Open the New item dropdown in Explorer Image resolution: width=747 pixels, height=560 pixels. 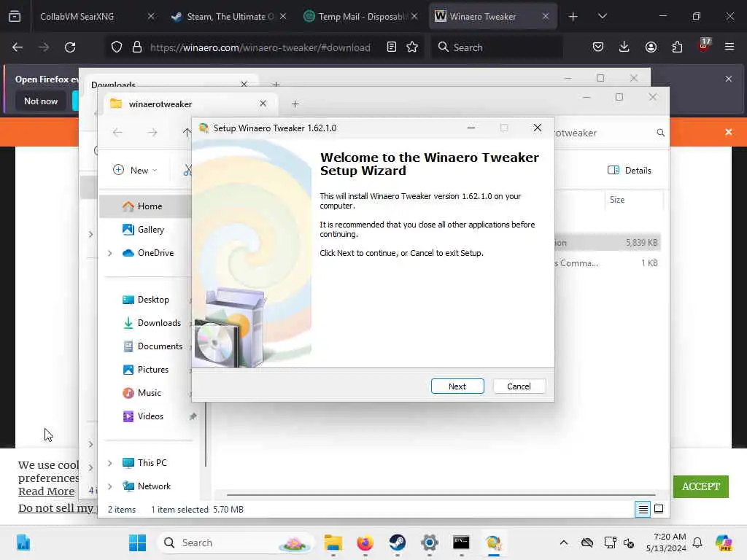[135, 170]
